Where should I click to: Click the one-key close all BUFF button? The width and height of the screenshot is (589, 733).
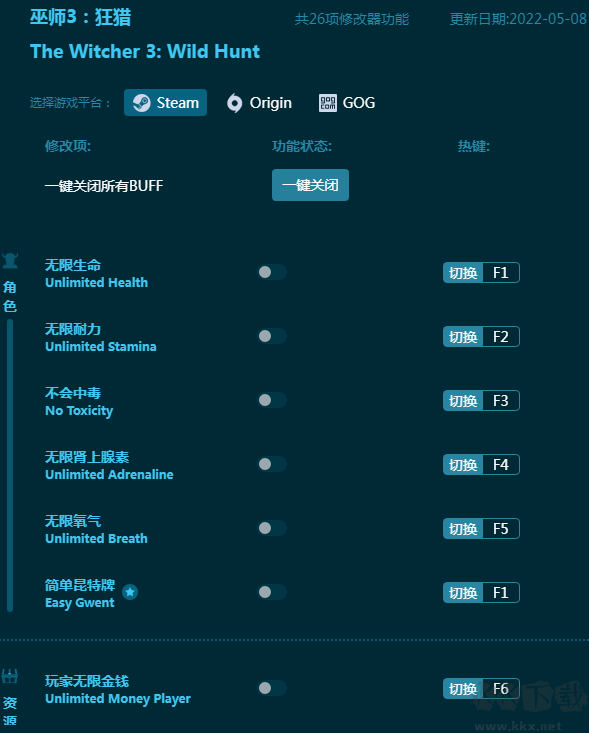pyautogui.click(x=310, y=185)
